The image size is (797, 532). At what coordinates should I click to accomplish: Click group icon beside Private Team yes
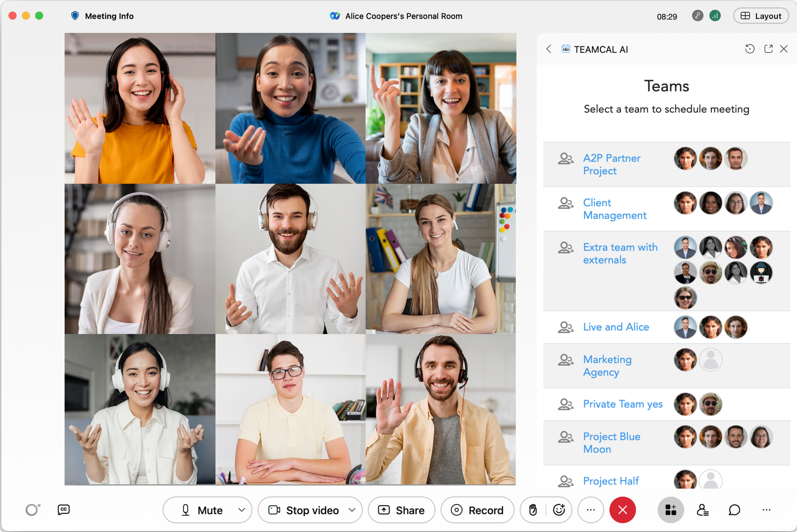[565, 404]
